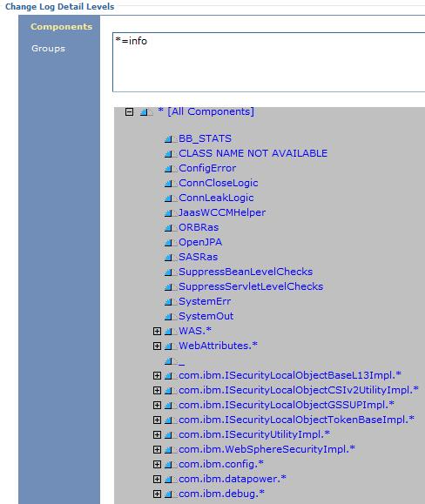
Task: Click the level icon beside All Components
Action: coord(145,112)
